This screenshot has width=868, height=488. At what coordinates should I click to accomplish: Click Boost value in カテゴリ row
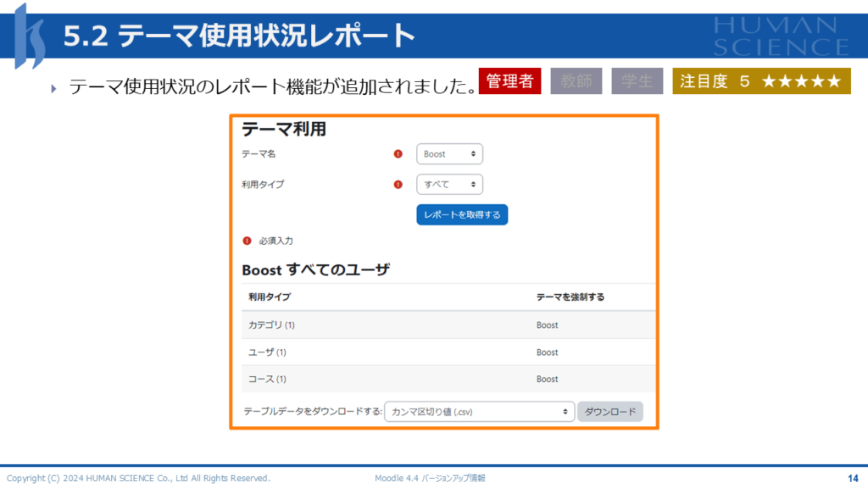(547, 325)
